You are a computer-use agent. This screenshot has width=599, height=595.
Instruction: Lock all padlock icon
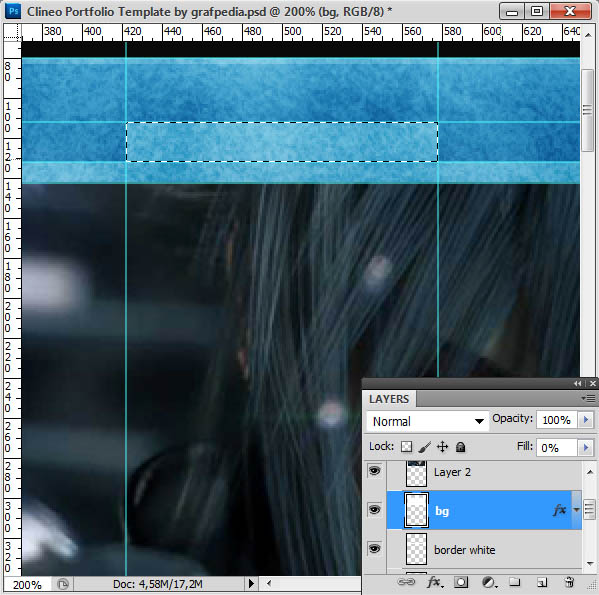pyautogui.click(x=461, y=447)
